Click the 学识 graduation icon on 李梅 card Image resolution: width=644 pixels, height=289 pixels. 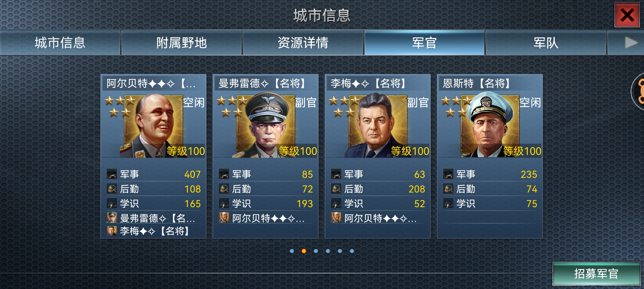(336, 203)
